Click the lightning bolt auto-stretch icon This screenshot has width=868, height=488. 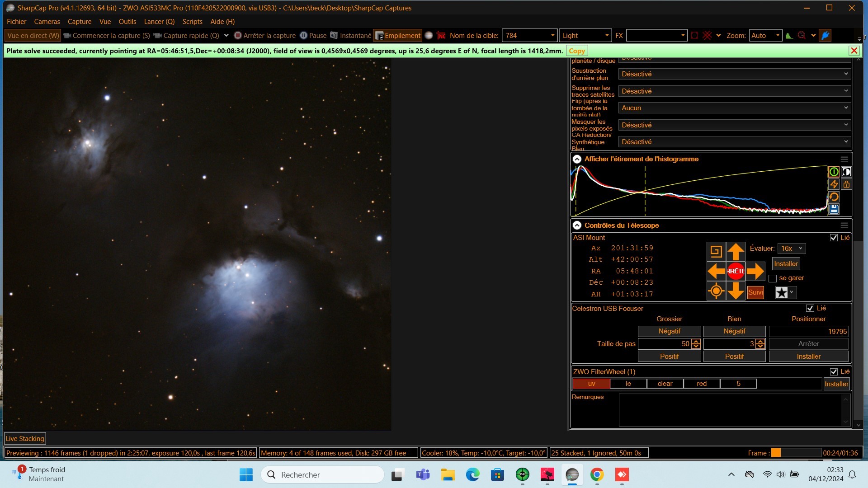pyautogui.click(x=834, y=184)
